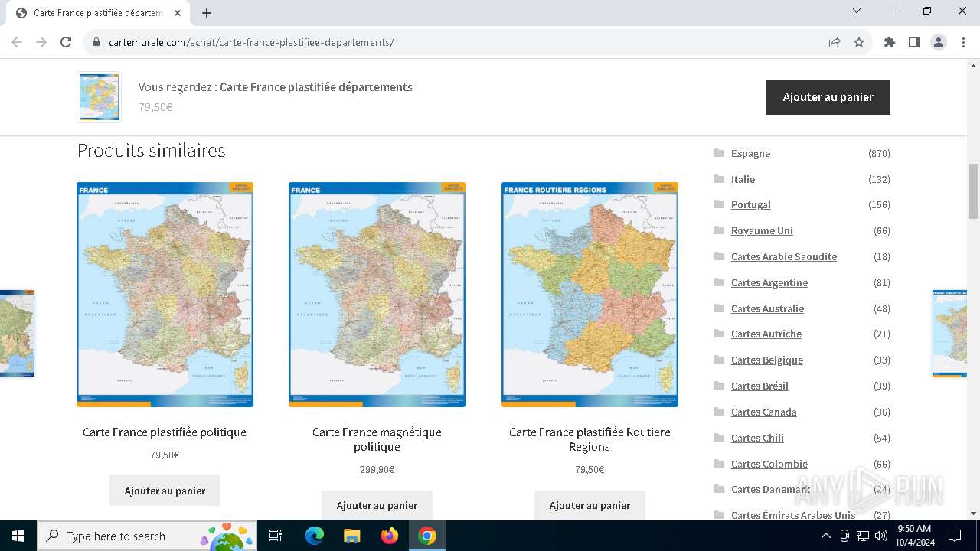
Task: Go back using the browser back arrow
Action: pyautogui.click(x=17, y=42)
